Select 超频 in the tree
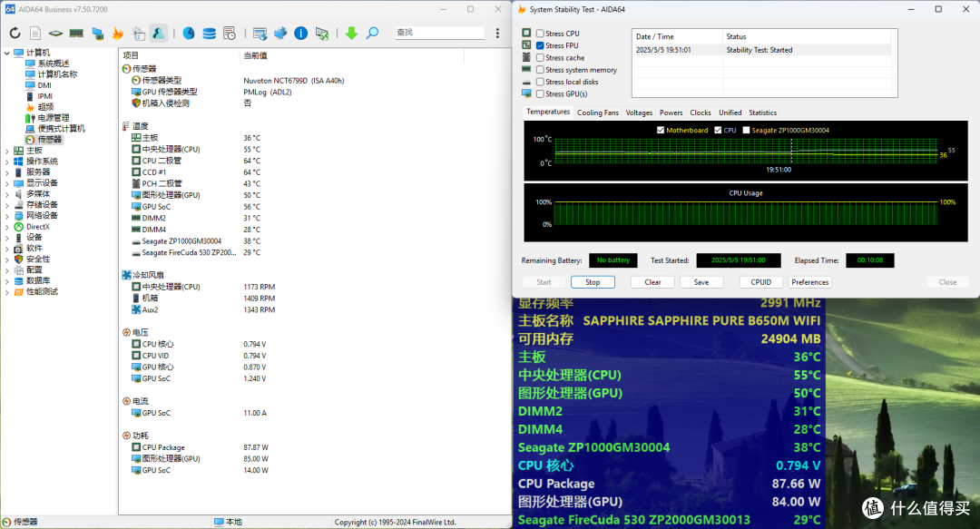Screen dimensions: 980x529 pos(45,107)
